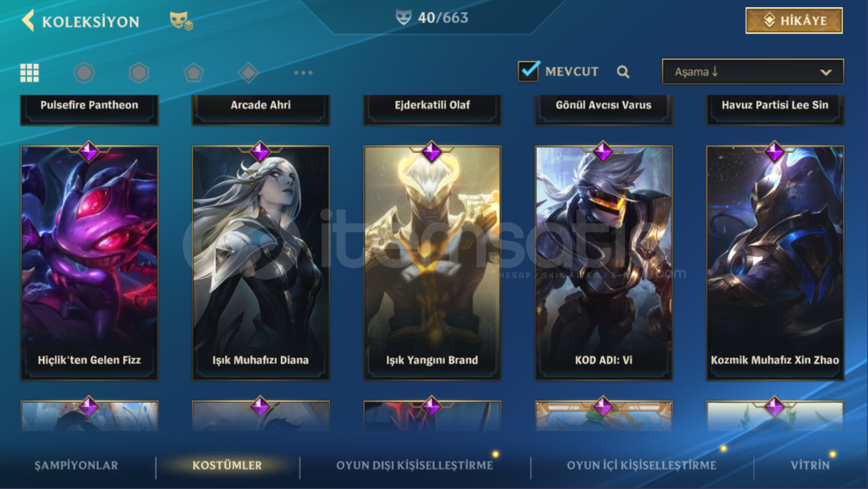This screenshot has height=489, width=868.
Task: Open the Oyun İçi Kişiselleştirme tab
Action: tap(642, 466)
